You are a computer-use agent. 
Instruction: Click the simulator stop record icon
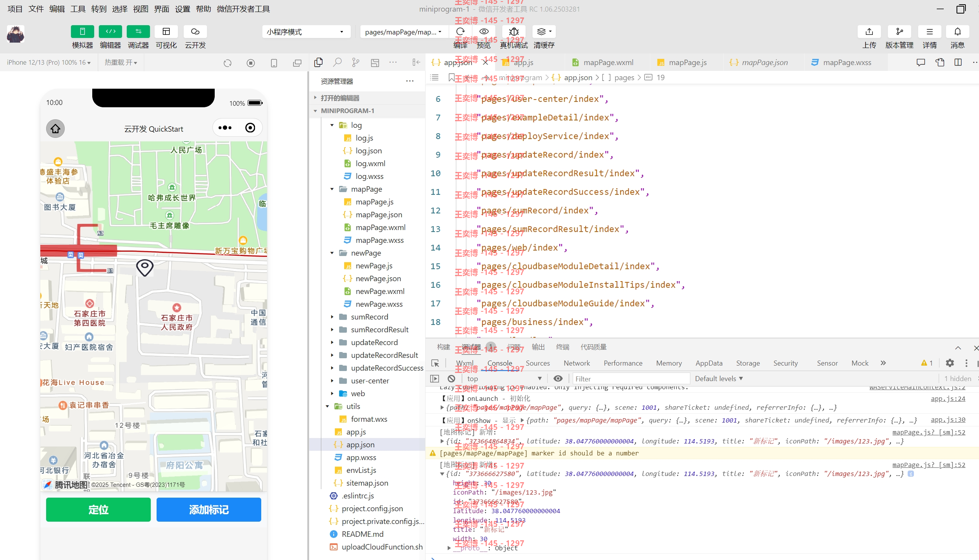pyautogui.click(x=251, y=63)
